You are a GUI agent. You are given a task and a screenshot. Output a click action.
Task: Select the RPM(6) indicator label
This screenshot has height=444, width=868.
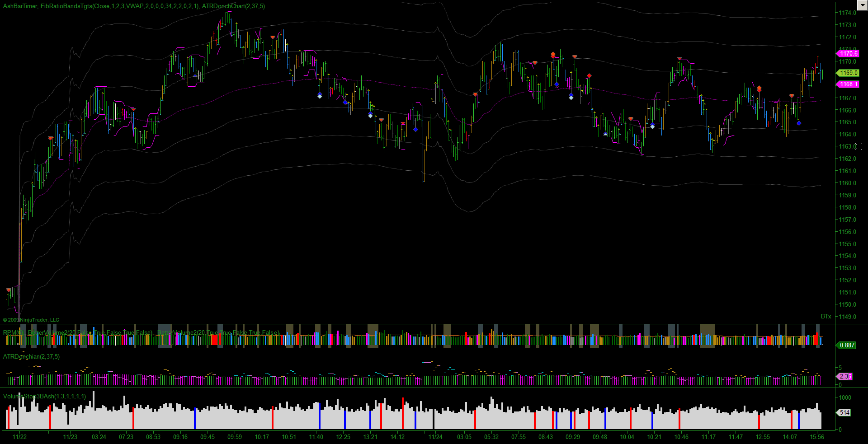pos(14,333)
